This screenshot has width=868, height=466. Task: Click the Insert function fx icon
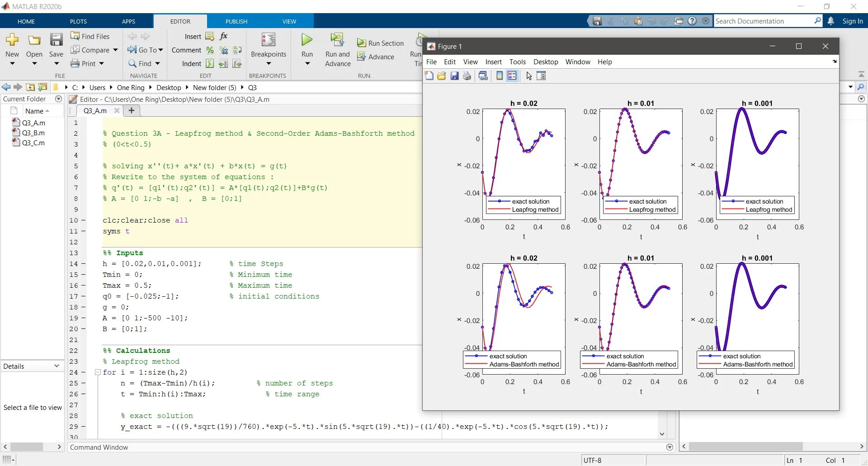(224, 36)
